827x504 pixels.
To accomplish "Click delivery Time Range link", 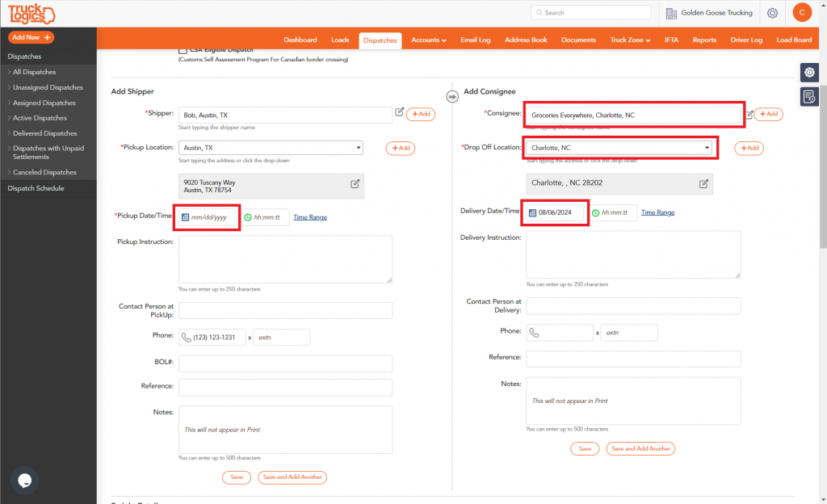I will tap(657, 212).
